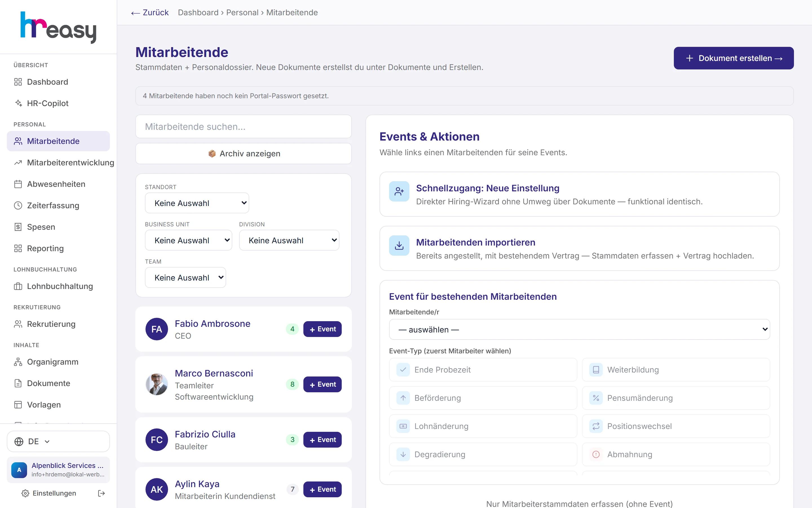Click the Vorlagen layout icon
This screenshot has height=508, width=812.
pos(18,405)
